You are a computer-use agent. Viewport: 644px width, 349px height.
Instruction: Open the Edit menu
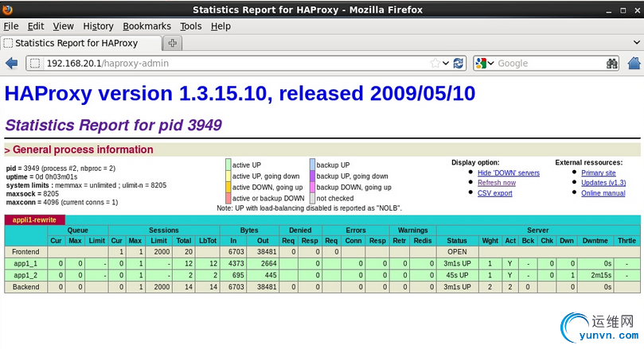click(x=36, y=26)
